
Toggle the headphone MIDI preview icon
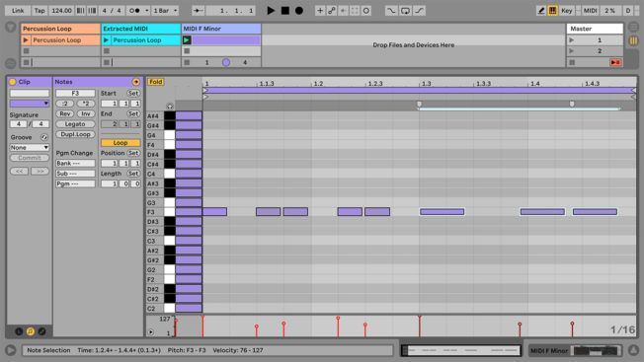170,107
